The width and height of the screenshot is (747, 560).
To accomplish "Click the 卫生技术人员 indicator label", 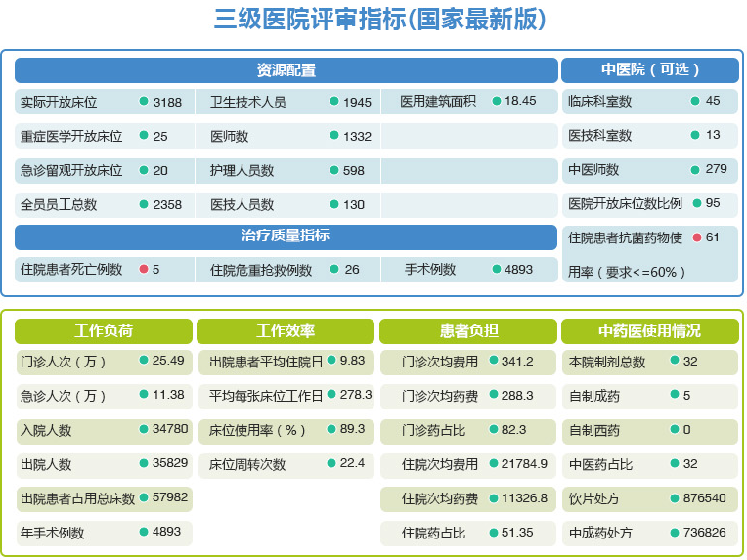I will click(x=248, y=103).
